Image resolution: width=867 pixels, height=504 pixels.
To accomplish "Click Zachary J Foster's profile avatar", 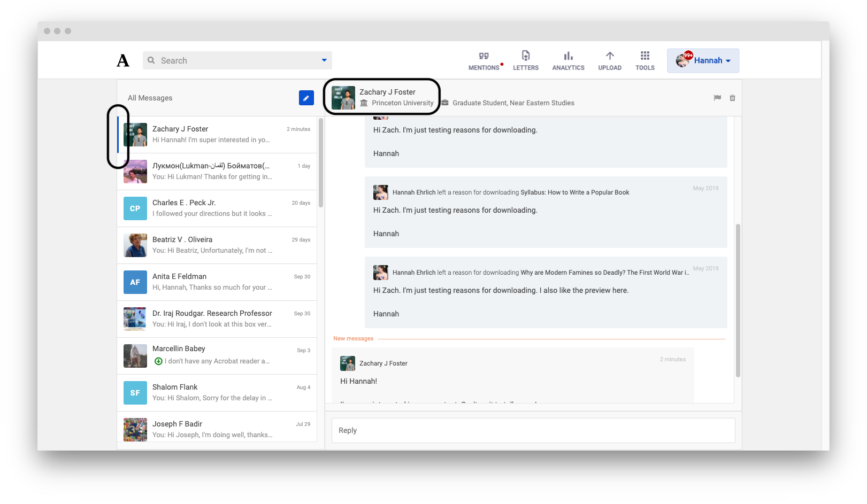I will point(343,98).
